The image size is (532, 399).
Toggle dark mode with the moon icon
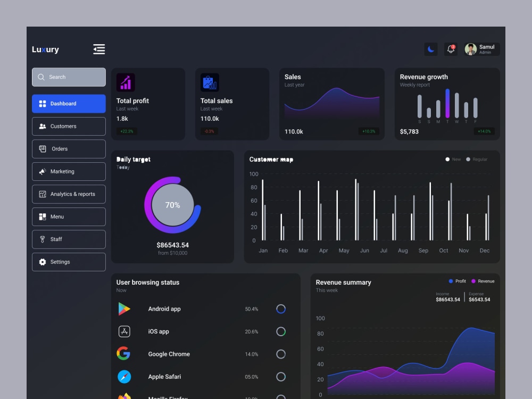click(430, 49)
